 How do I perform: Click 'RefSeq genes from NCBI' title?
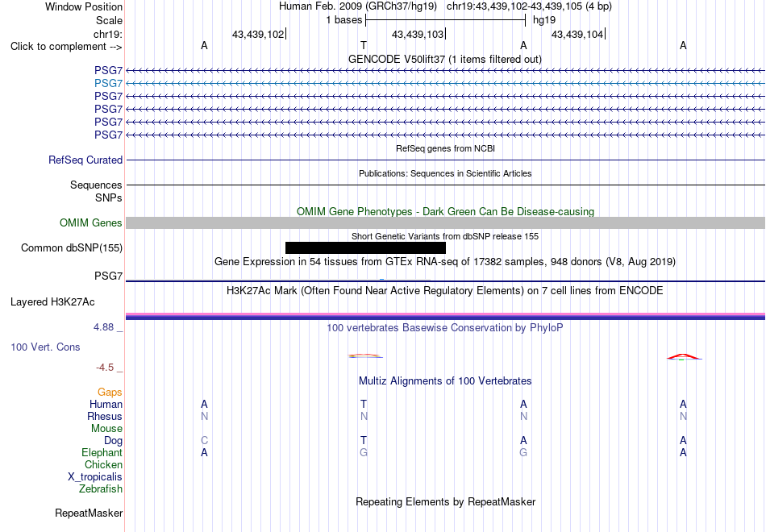pyautogui.click(x=445, y=148)
